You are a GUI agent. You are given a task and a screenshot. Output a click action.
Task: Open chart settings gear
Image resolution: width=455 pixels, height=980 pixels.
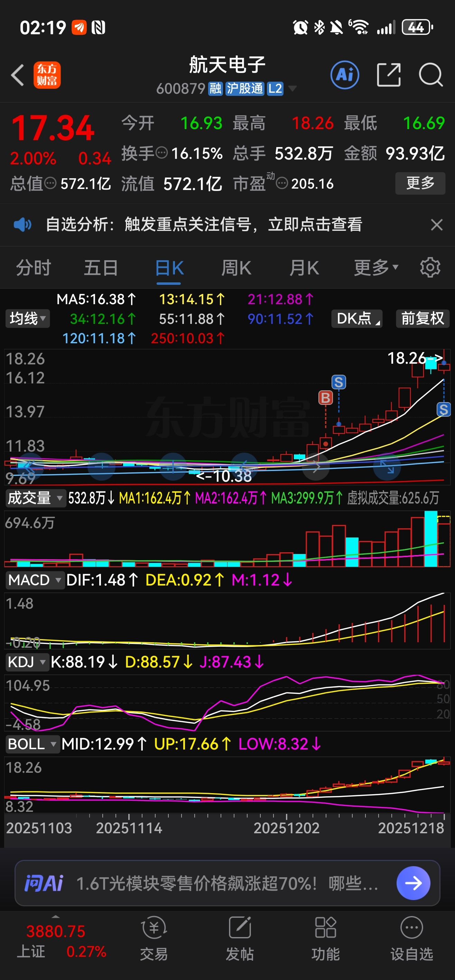click(x=430, y=268)
